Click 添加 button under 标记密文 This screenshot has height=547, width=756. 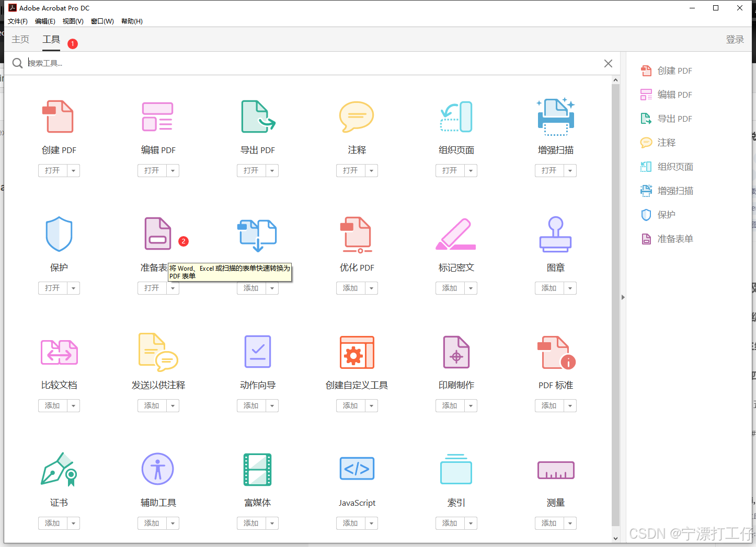tap(450, 288)
